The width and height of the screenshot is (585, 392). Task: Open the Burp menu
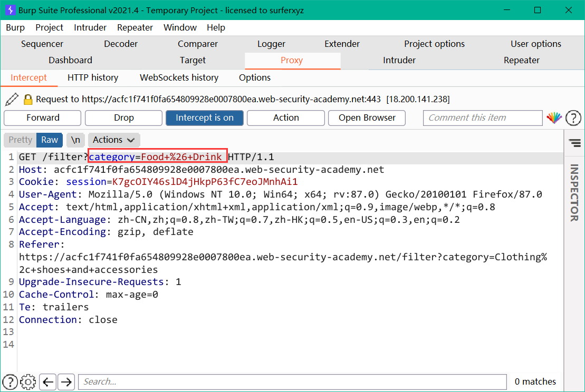click(15, 27)
